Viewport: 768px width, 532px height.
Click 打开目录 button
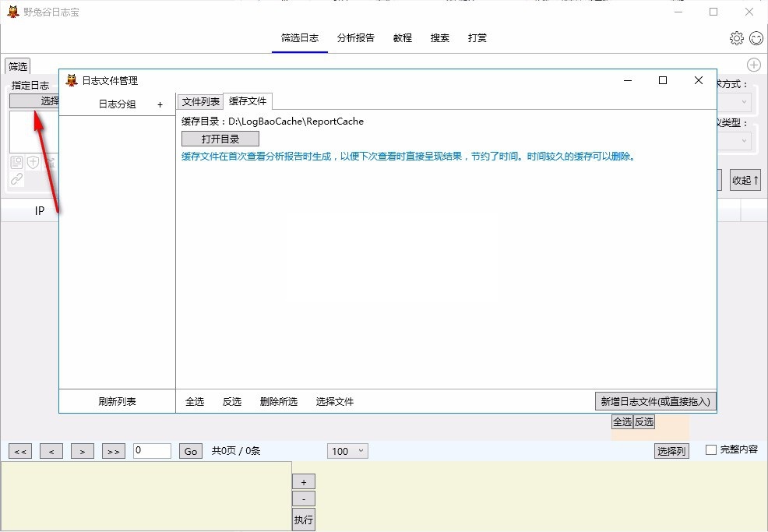[220, 139]
